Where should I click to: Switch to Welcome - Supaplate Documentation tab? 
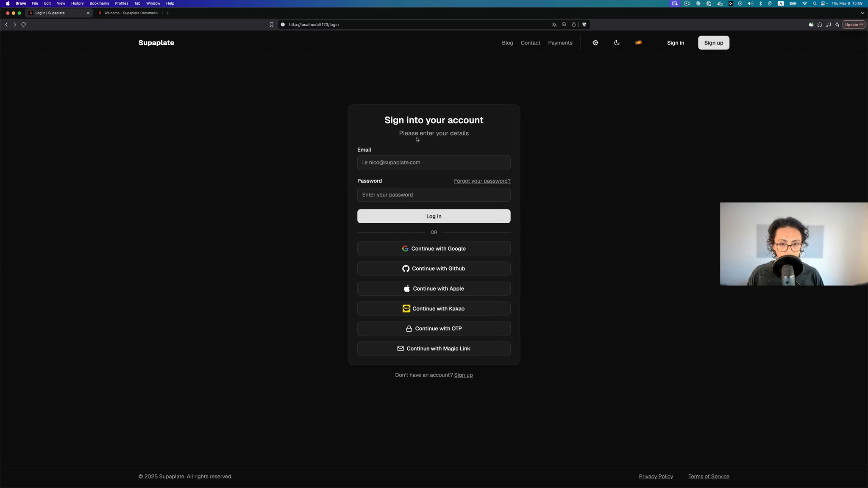tap(128, 13)
